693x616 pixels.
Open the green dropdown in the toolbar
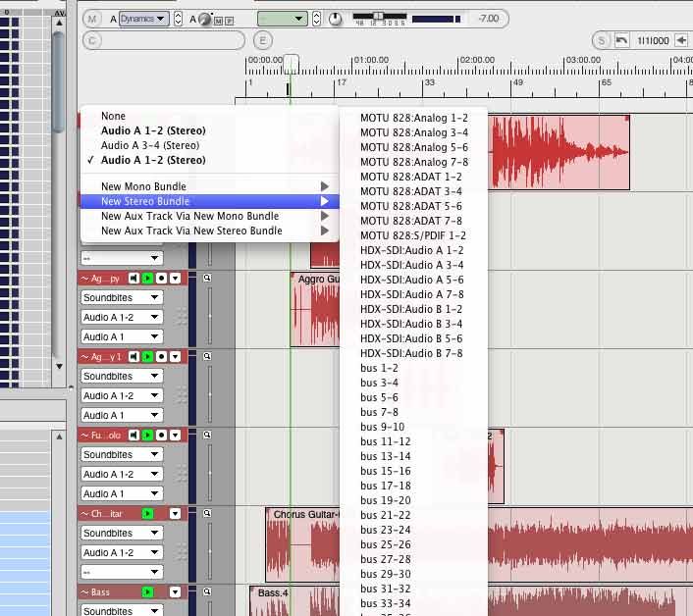click(x=283, y=19)
